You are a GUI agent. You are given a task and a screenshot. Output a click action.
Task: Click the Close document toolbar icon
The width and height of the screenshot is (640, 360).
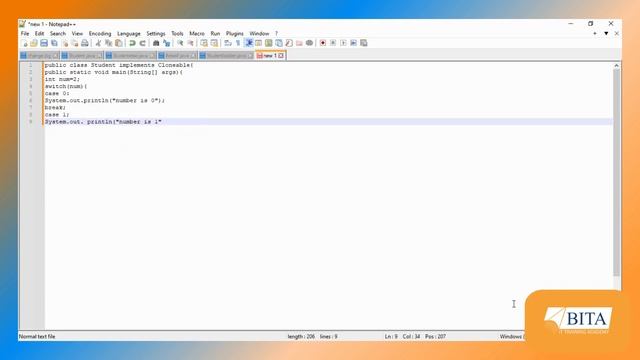tap(64, 43)
